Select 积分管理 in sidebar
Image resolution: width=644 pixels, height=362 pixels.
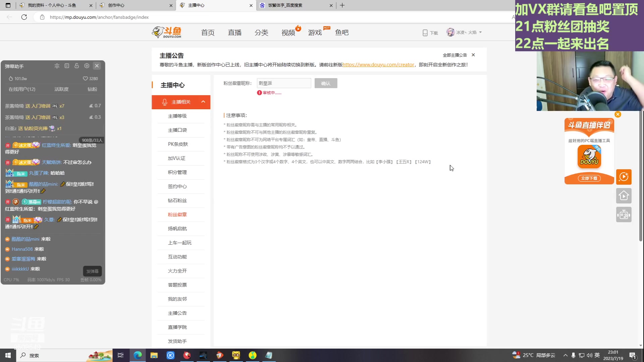pos(177,172)
